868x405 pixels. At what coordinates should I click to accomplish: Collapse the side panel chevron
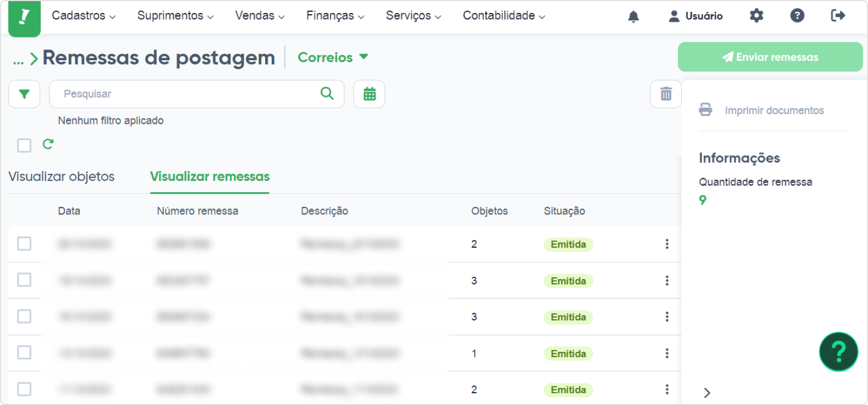(x=706, y=393)
